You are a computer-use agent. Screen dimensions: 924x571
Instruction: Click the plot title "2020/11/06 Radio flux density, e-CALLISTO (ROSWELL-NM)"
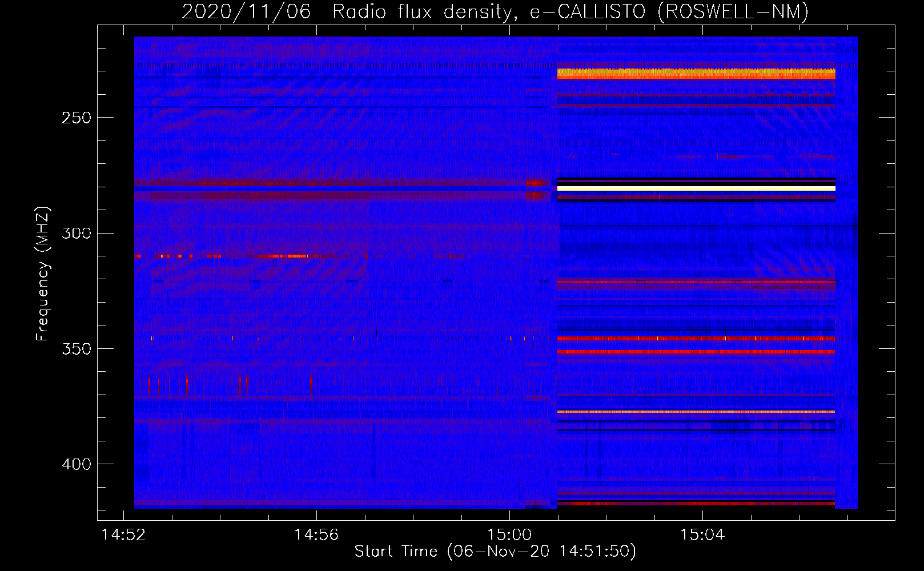[495, 11]
